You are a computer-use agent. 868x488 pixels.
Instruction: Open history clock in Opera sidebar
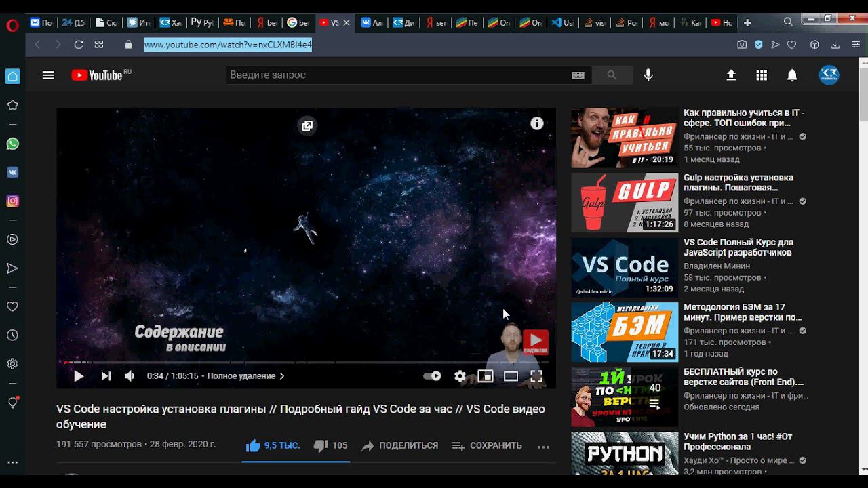[x=12, y=335]
